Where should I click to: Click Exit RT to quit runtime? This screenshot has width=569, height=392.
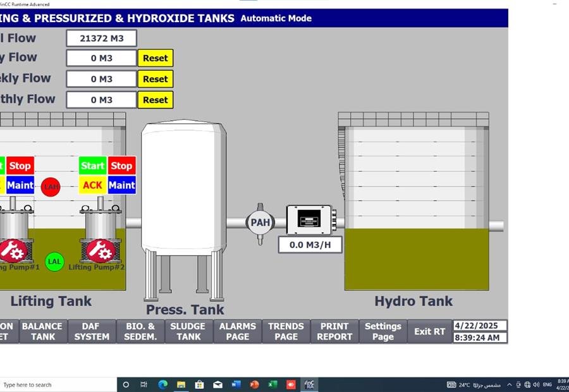coord(430,331)
